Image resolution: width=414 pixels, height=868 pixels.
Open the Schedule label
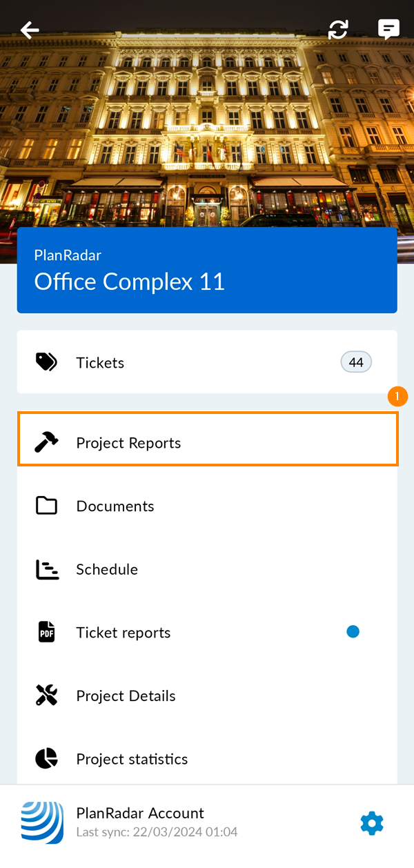tap(107, 569)
